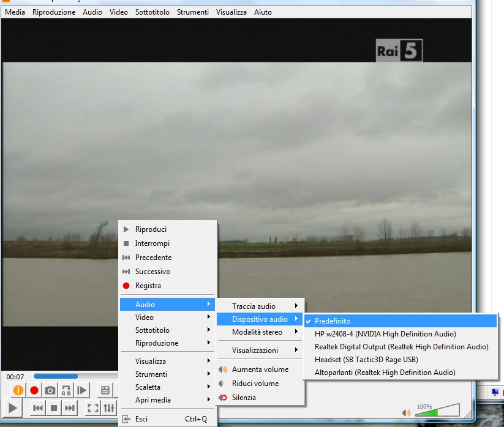Open the Aiuto menu
The height and width of the screenshot is (427, 504).
click(x=263, y=12)
